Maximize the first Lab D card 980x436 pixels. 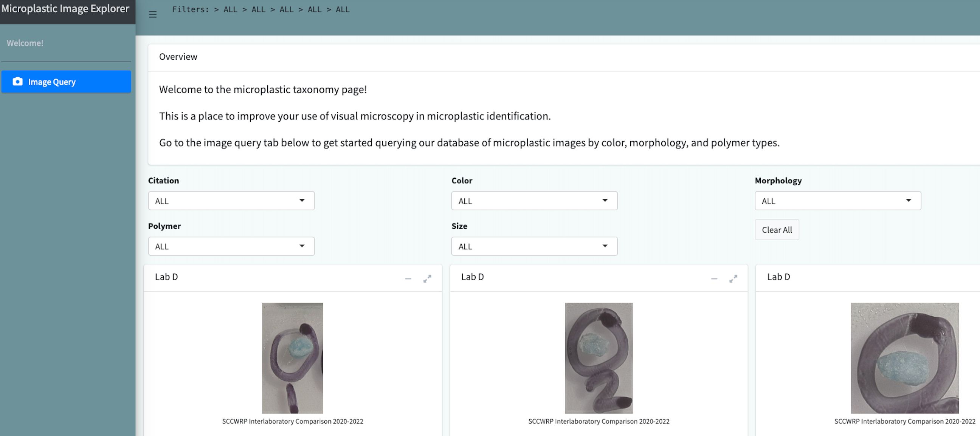click(427, 278)
